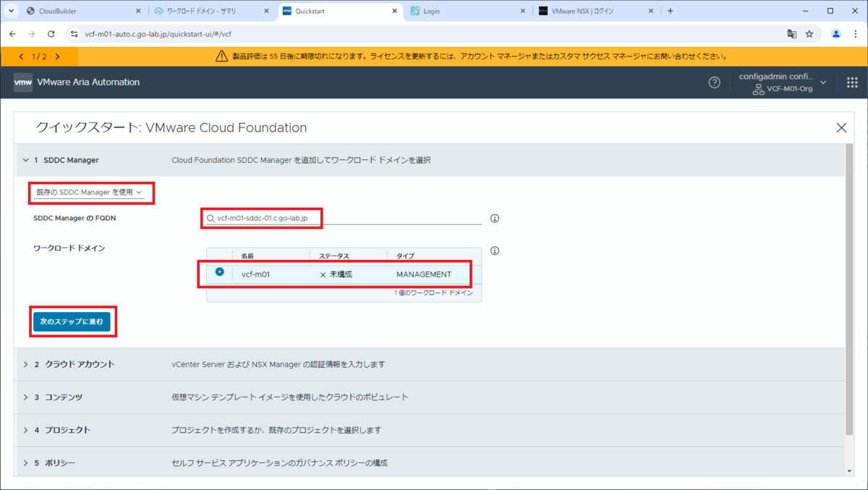Sort table by タイプ column header
The width and height of the screenshot is (868, 490).
point(405,256)
